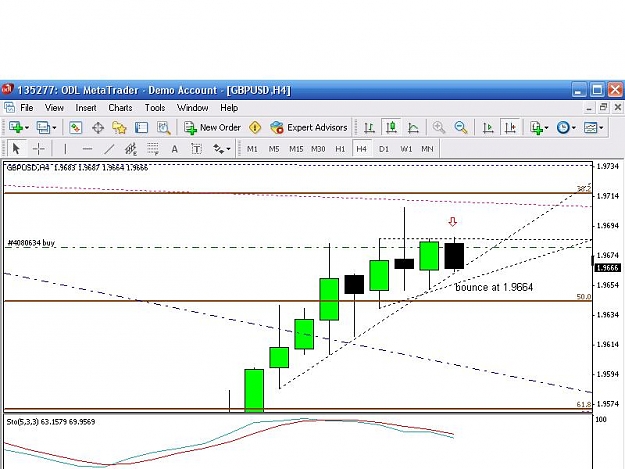This screenshot has width=625, height=469.
Task: Open the Profiles icon
Action: [x=43, y=128]
